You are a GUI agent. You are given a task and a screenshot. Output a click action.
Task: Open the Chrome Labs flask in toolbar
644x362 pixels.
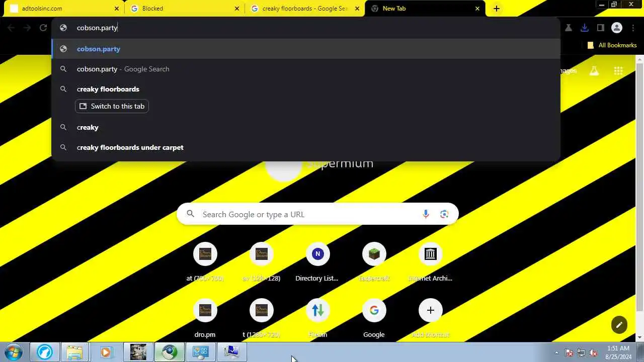point(569,28)
